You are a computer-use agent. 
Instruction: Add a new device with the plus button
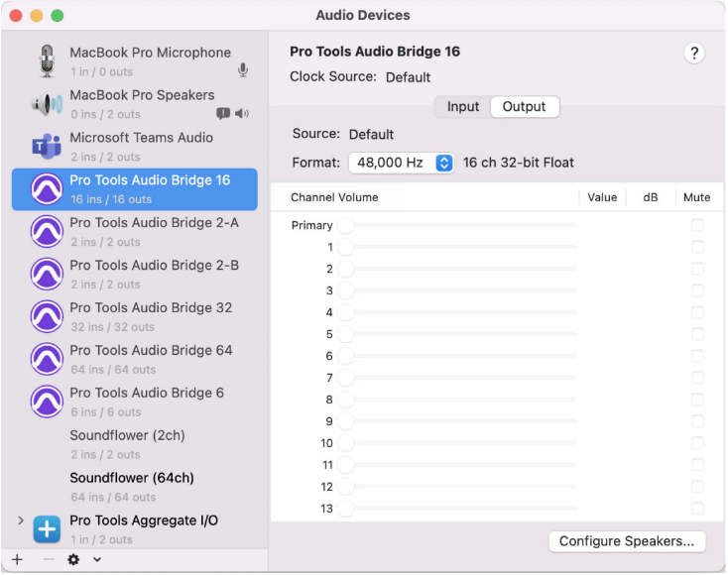(17, 559)
